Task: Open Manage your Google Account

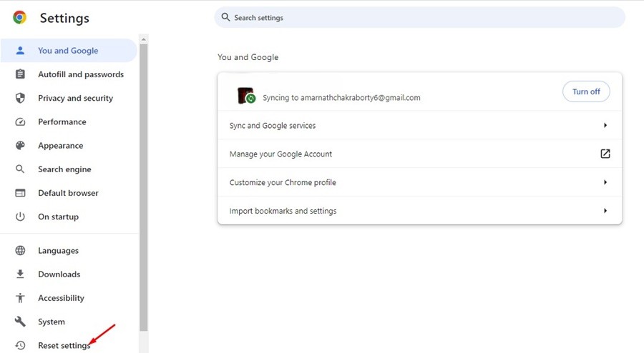Action: pos(420,154)
